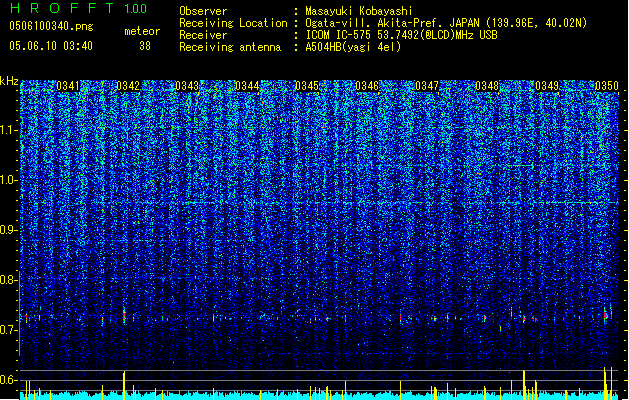Click the meteor count value 38

tap(145, 46)
